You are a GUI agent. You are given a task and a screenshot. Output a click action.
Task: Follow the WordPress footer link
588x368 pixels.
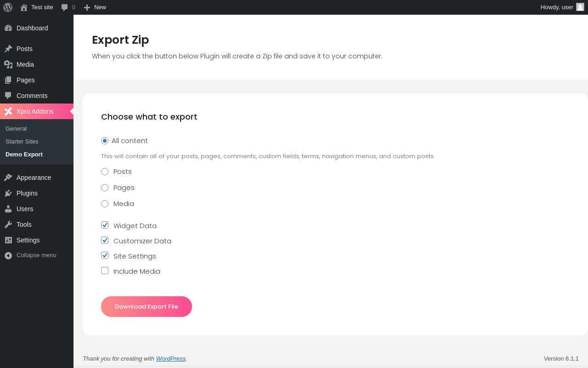171,359
